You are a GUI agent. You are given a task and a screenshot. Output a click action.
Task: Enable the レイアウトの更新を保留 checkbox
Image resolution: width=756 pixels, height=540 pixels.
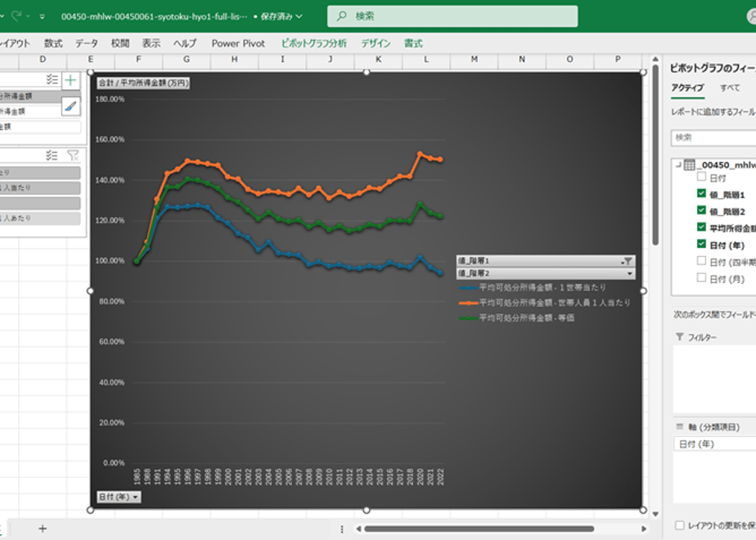coord(680,525)
